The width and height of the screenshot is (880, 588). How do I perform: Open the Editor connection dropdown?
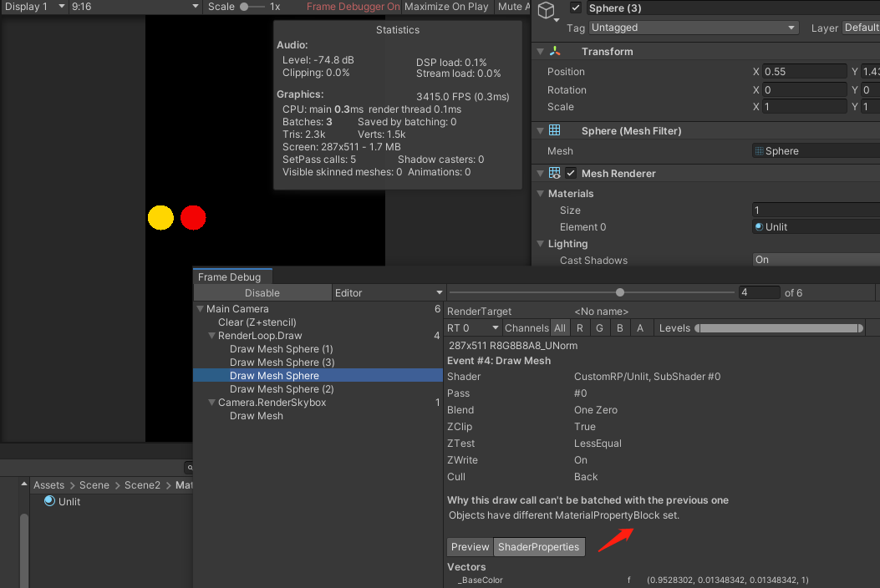388,293
